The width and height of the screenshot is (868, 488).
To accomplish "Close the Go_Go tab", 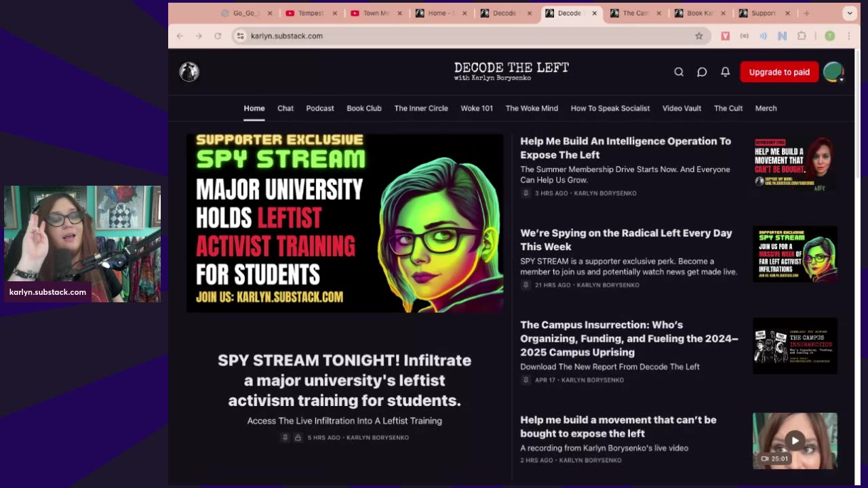I will click(x=270, y=13).
